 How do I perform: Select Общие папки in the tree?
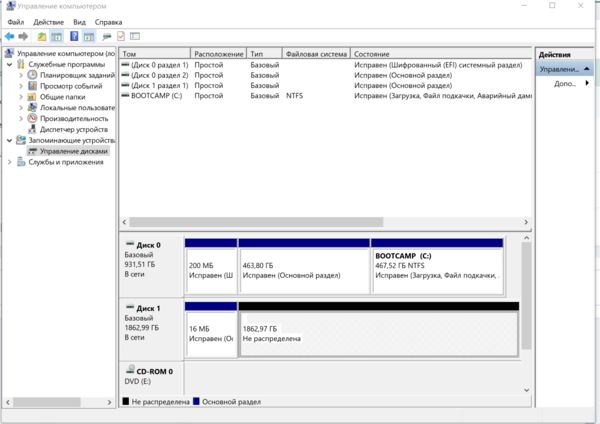tap(63, 97)
